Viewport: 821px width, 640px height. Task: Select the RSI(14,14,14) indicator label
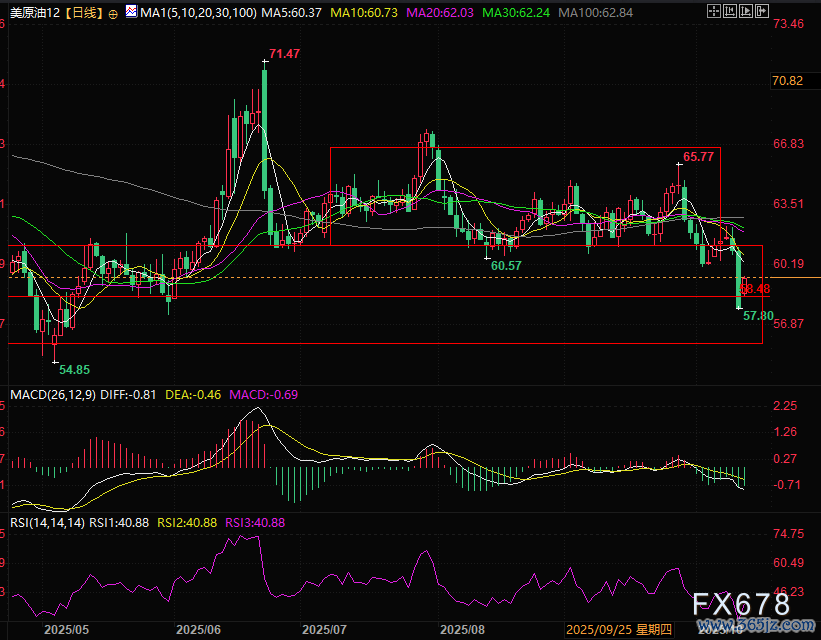pos(46,522)
